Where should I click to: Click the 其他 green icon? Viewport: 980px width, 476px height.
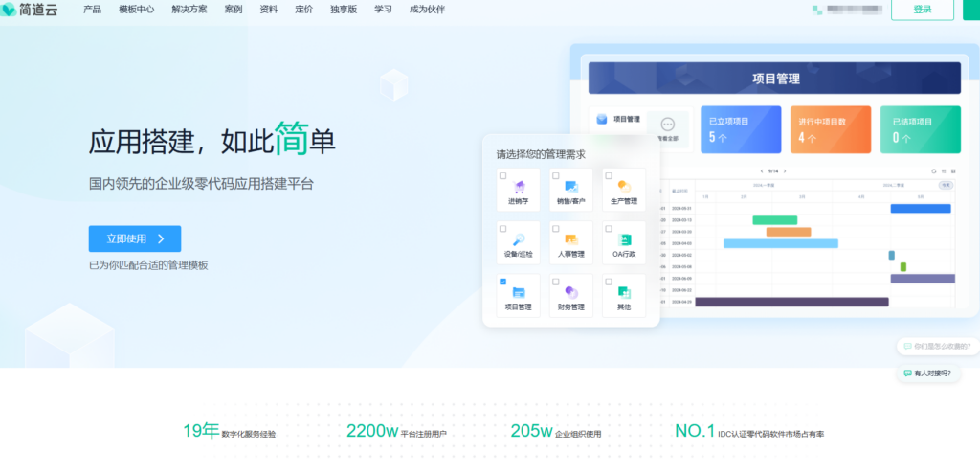click(624, 292)
